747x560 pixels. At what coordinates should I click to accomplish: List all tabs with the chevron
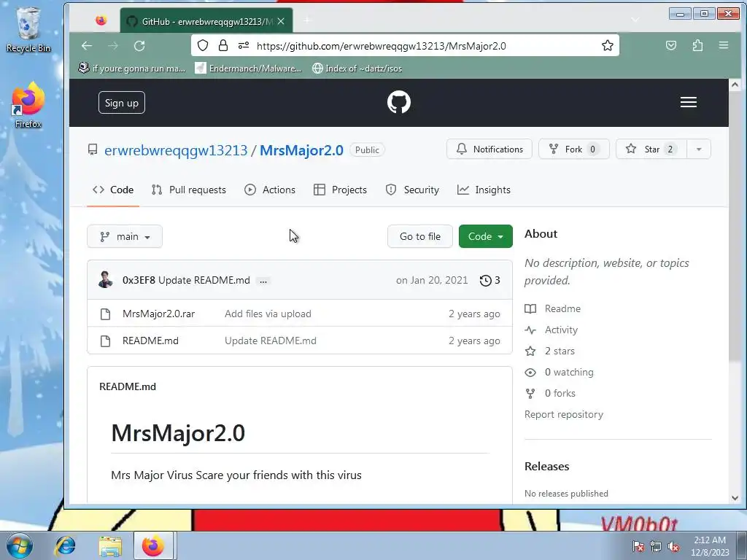[x=635, y=20]
